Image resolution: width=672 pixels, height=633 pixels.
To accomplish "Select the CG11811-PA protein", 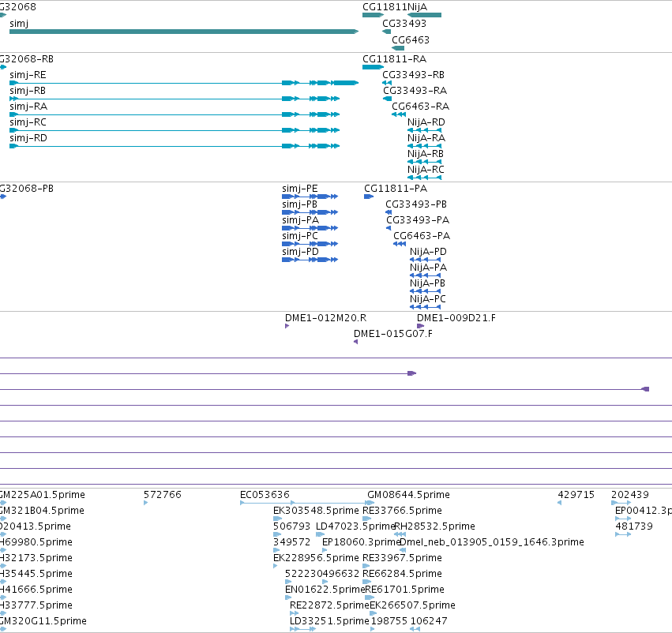I will [369, 197].
